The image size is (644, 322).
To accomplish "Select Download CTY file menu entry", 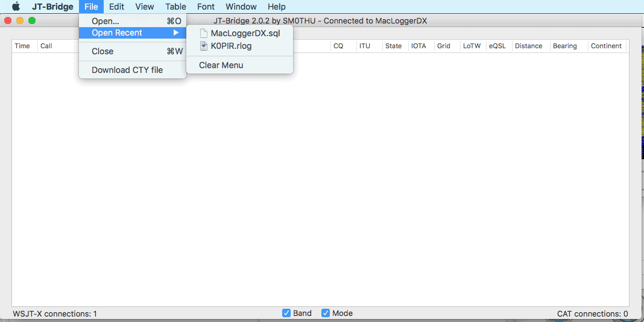I will click(x=133, y=70).
